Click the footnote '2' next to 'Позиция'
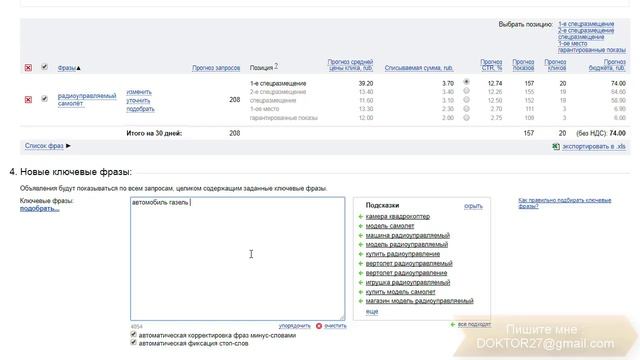 (x=276, y=66)
